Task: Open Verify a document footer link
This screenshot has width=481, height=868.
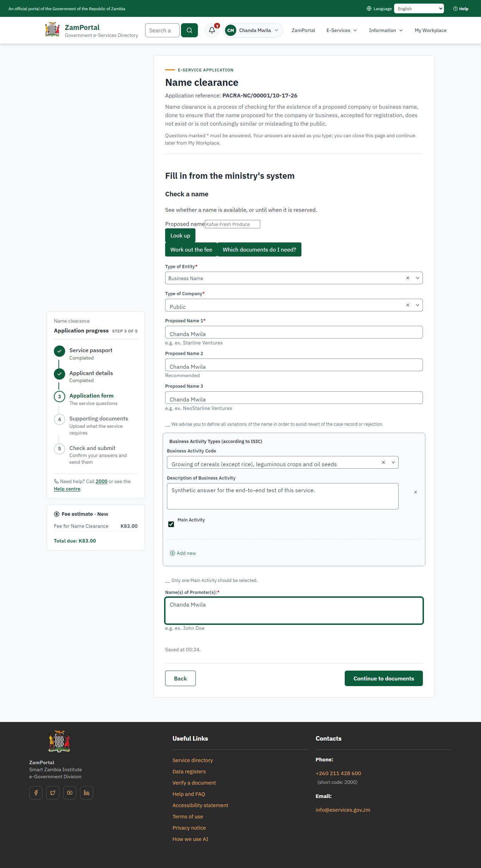Action: (x=194, y=783)
